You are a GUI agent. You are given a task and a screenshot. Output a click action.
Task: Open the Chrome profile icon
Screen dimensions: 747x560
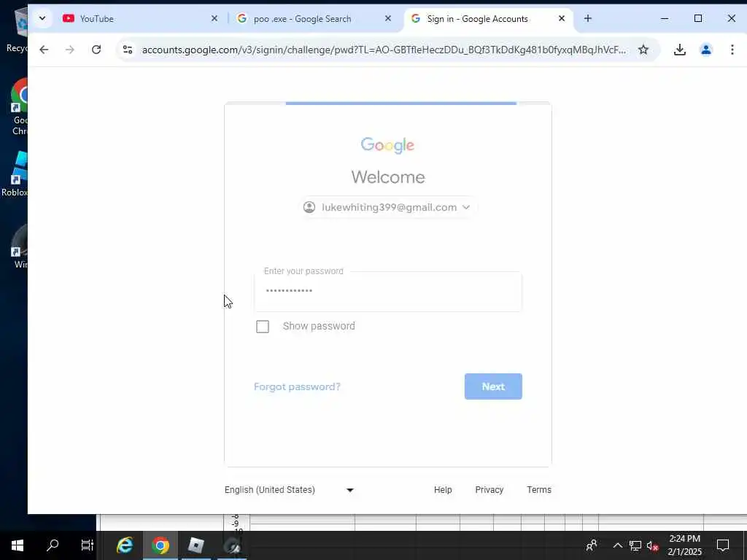point(706,50)
